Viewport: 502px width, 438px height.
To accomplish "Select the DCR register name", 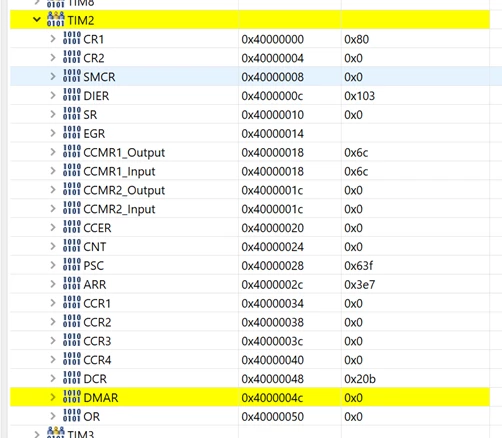I will pyautogui.click(x=95, y=379).
